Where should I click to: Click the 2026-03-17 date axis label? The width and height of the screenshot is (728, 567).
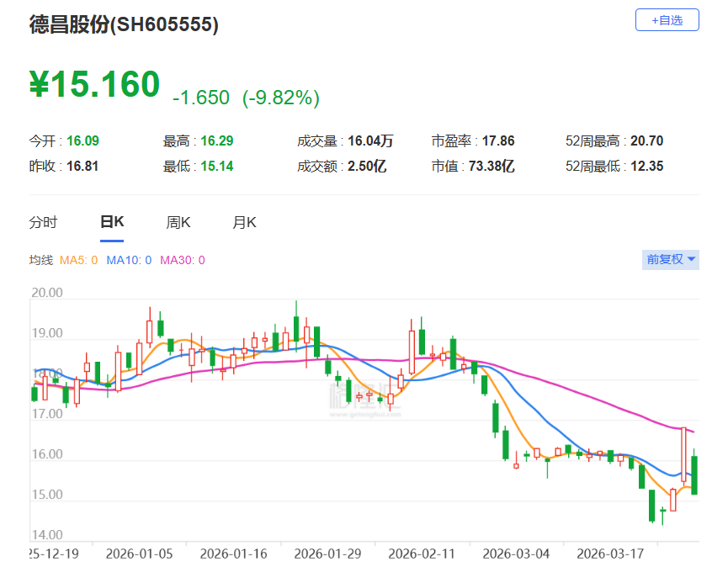[x=610, y=554]
